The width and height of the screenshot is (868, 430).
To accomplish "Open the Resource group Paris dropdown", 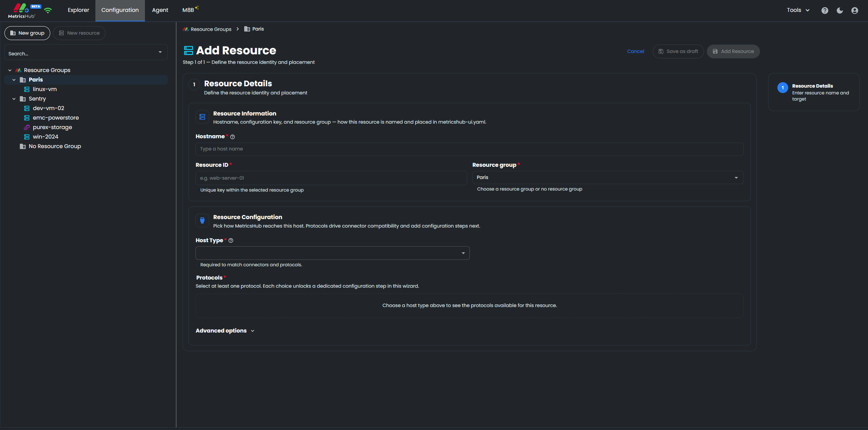I will click(608, 177).
